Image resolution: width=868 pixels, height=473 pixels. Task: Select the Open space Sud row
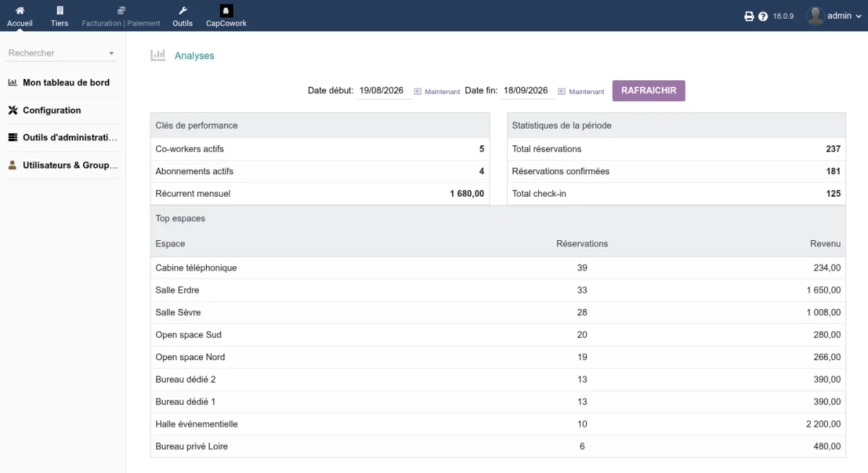[498, 335]
